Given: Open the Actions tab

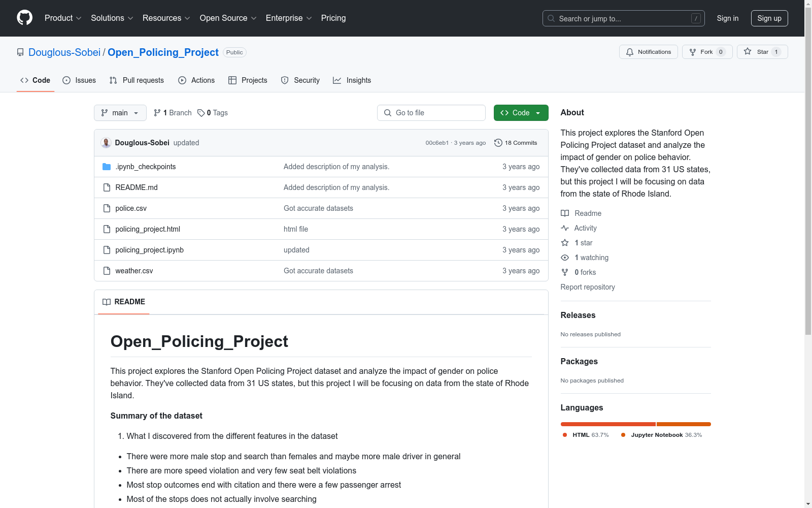Looking at the screenshot, I should [x=196, y=80].
